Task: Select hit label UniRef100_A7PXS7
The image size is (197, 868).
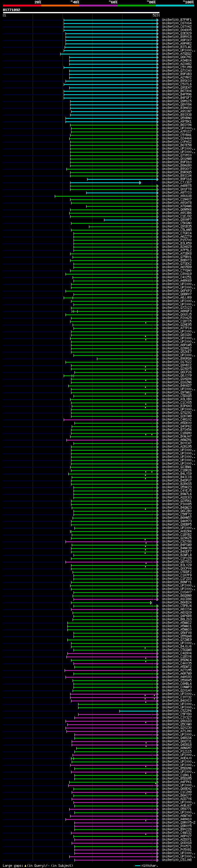Action: [x=176, y=132]
